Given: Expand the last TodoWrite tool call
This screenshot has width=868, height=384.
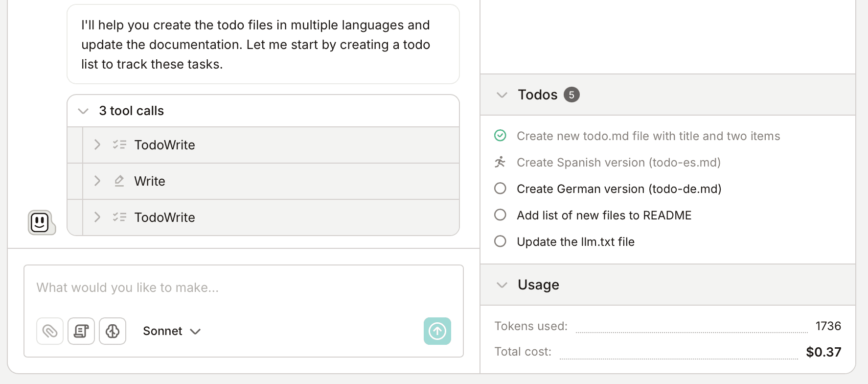Looking at the screenshot, I should [x=97, y=217].
